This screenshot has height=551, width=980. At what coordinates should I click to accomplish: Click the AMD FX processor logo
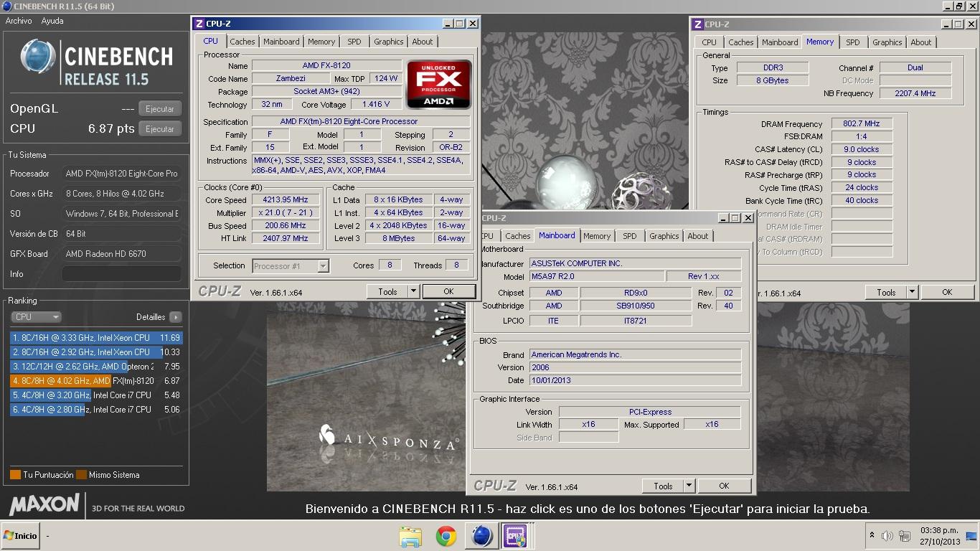(439, 84)
